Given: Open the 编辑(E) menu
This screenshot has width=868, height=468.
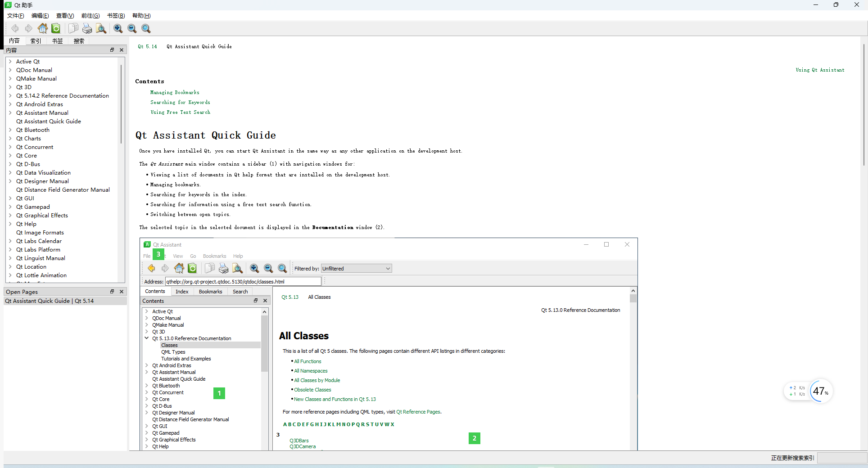Looking at the screenshot, I should pyautogui.click(x=40, y=16).
